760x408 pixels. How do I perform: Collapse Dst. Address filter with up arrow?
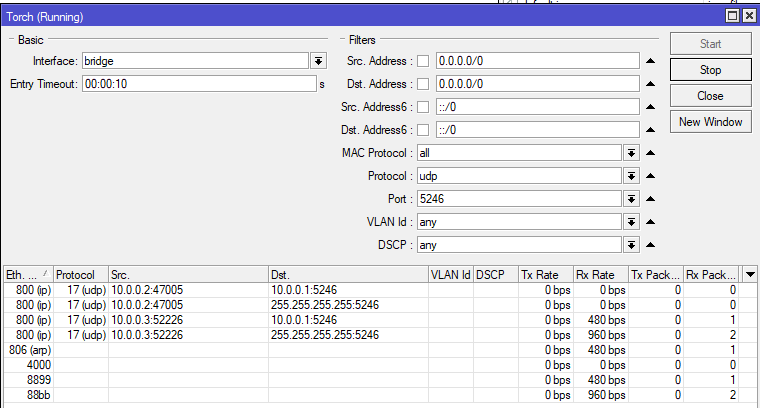click(x=651, y=84)
